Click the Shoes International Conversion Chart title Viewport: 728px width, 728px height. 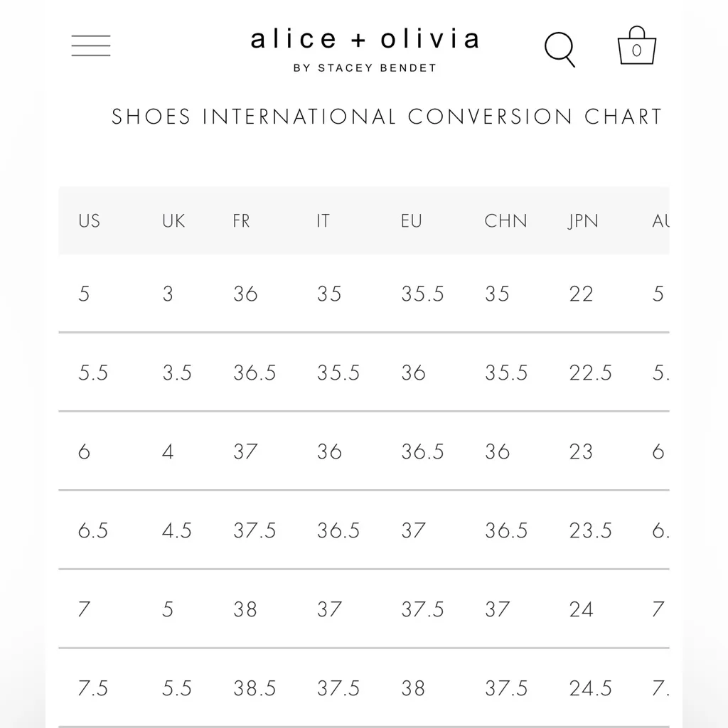[x=387, y=117]
